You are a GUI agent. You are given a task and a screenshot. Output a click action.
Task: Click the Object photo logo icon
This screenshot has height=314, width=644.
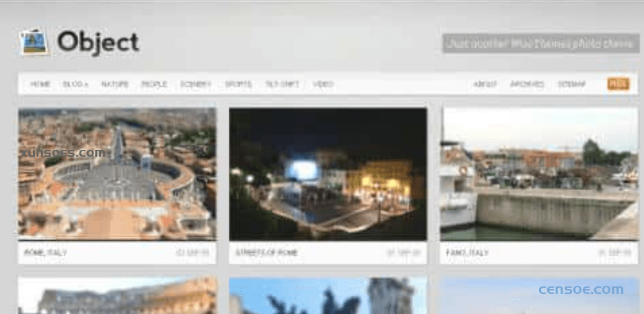34,42
